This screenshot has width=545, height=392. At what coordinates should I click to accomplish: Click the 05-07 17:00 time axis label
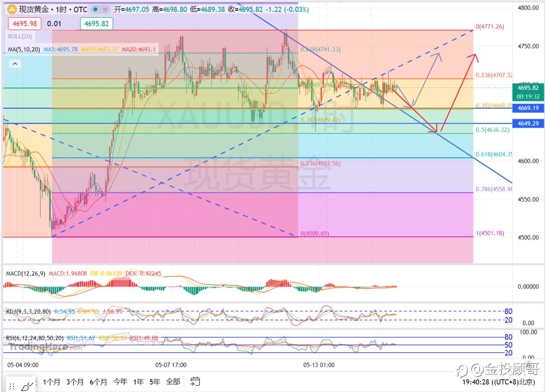coord(171,365)
